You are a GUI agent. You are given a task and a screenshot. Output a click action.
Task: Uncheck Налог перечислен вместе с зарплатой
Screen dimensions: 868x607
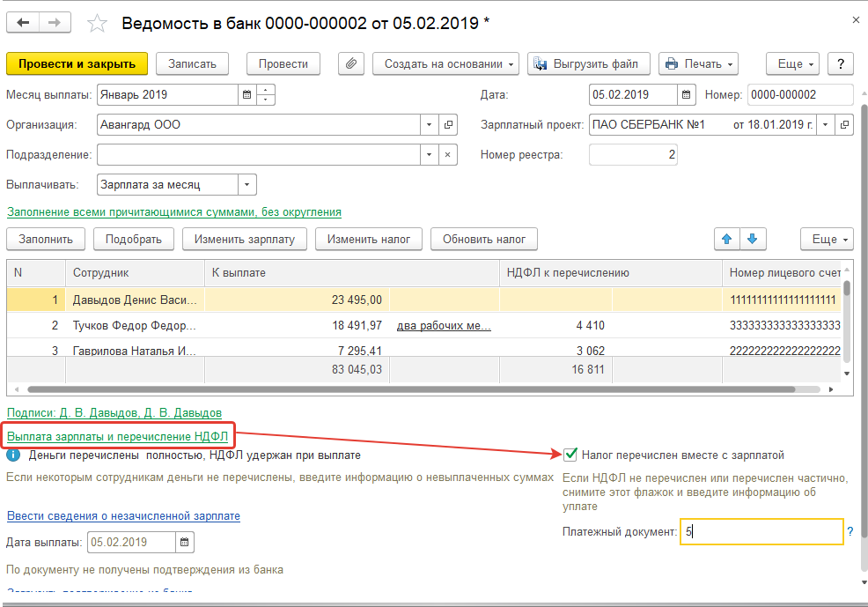point(570,455)
